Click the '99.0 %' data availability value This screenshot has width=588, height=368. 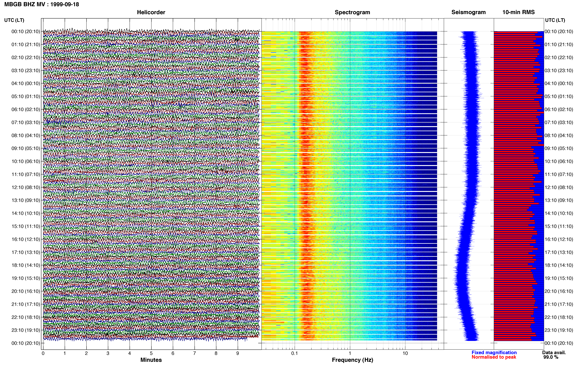(x=551, y=357)
